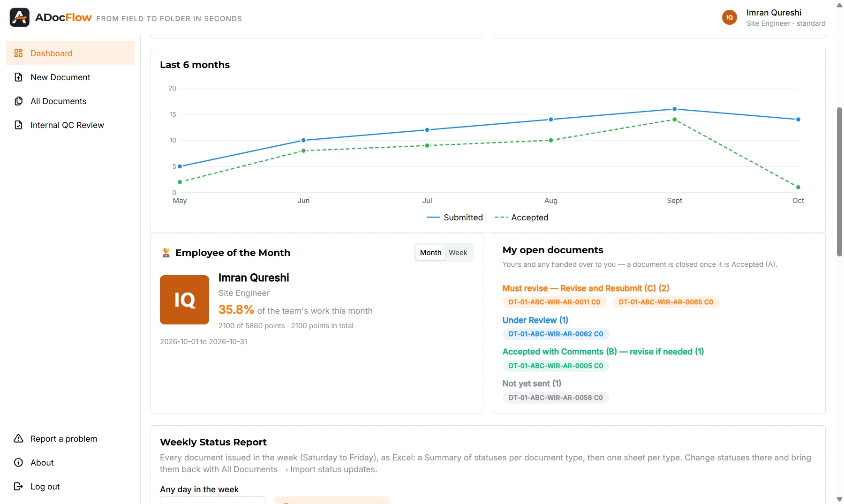Click the Imran Qureshi name in header
This screenshot has width=844, height=504.
(x=774, y=13)
